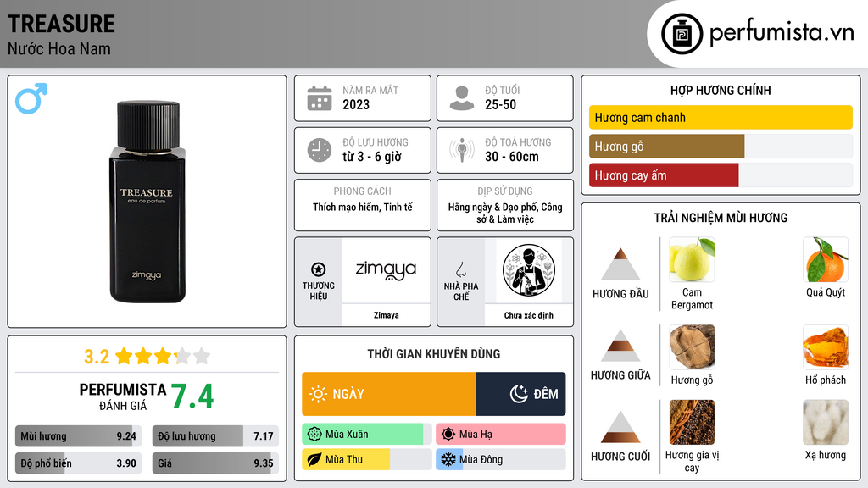Viewport: 868px width, 488px height.
Task: Click the Hương gia vị cay spices image
Action: pyautogui.click(x=692, y=422)
